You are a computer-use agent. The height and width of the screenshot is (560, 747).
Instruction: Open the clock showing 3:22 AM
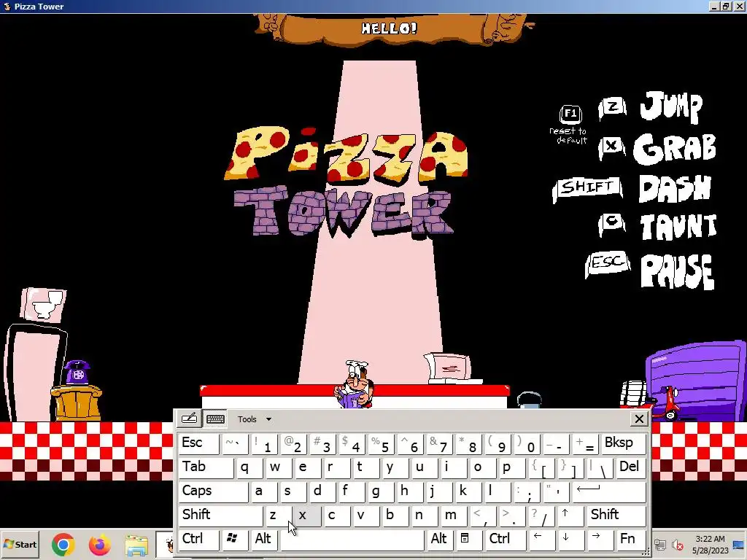pyautogui.click(x=711, y=545)
